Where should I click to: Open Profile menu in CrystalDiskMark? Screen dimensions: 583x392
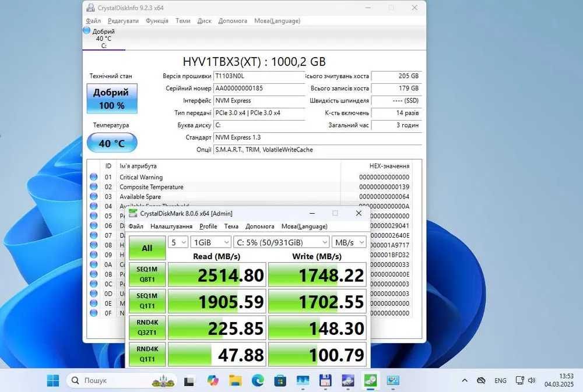[x=208, y=226]
